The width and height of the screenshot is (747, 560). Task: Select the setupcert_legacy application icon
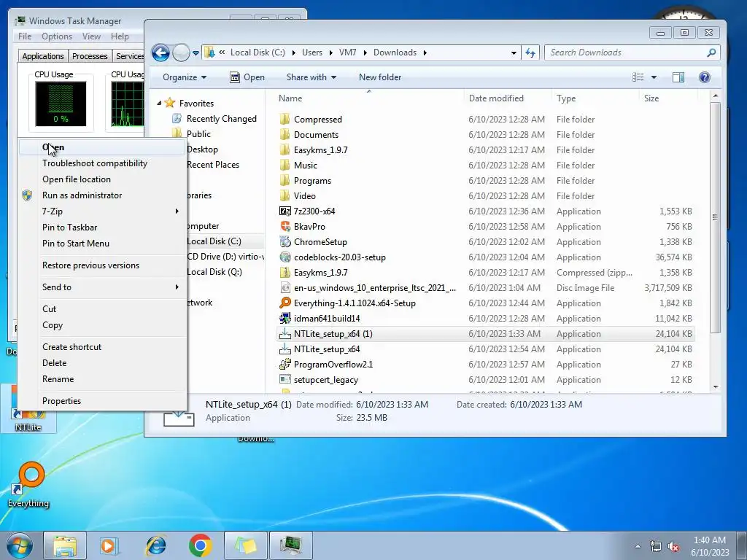pyautogui.click(x=285, y=379)
